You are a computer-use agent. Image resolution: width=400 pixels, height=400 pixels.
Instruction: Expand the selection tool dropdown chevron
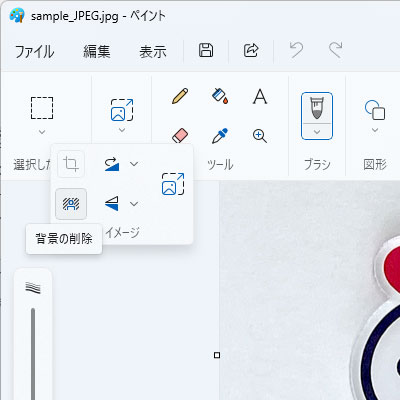[x=42, y=132]
